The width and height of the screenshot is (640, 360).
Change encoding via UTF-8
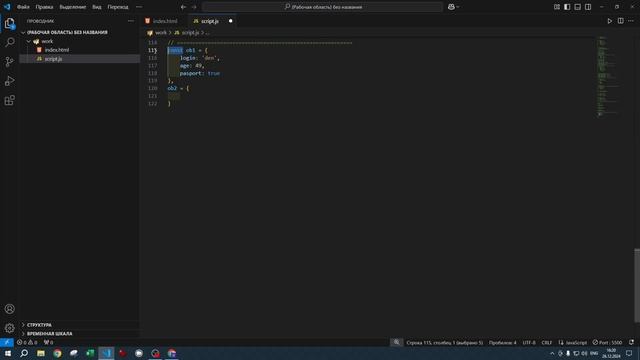(x=529, y=342)
